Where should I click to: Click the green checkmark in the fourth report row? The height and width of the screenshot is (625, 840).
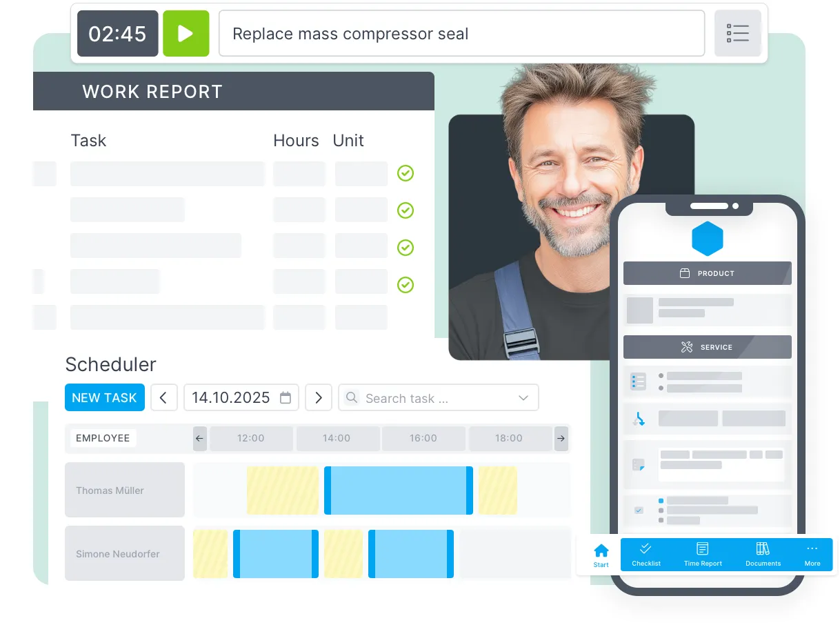click(406, 284)
